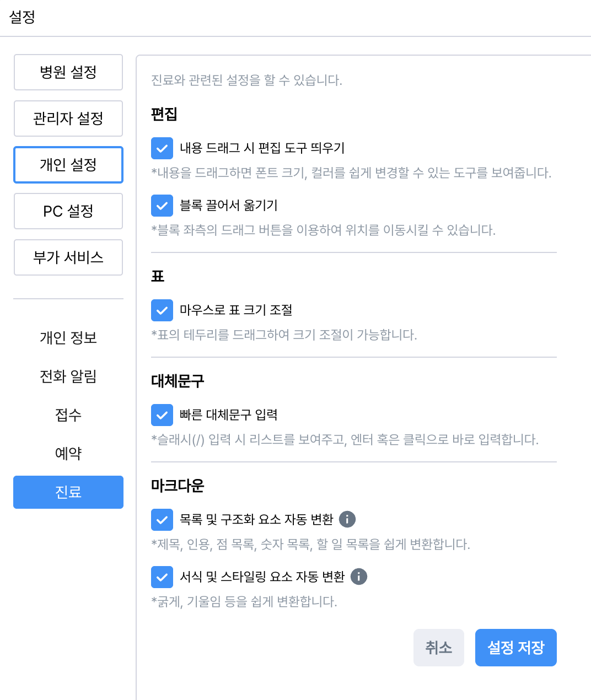Open 병원 설정 tab
Viewport: 591px width, 700px height.
click(68, 72)
